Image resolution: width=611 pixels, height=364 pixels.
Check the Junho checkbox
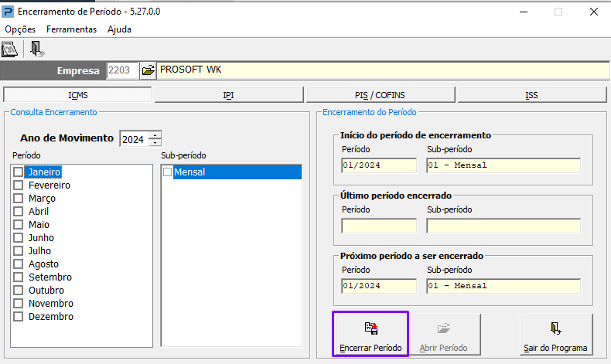(x=18, y=237)
